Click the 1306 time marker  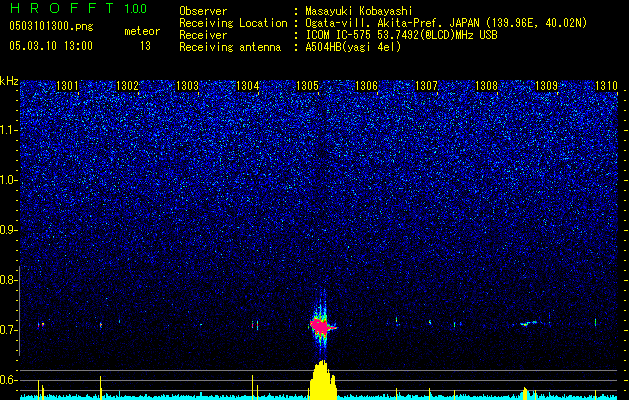(x=367, y=86)
